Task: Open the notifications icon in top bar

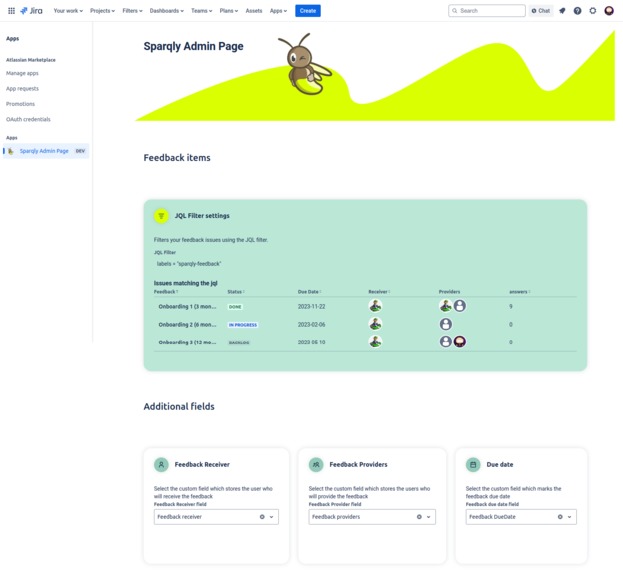Action: [562, 11]
